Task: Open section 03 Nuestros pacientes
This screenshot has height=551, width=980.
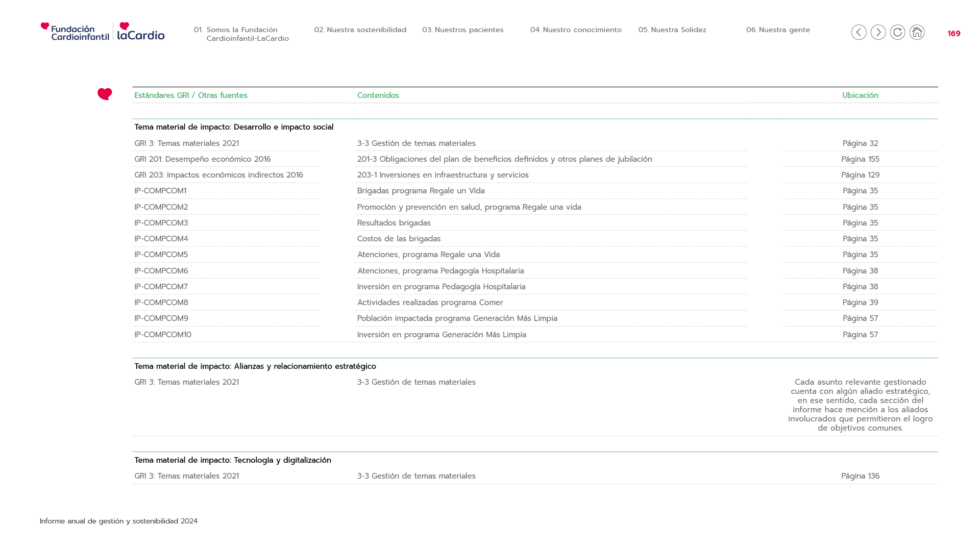Action: coord(463,30)
